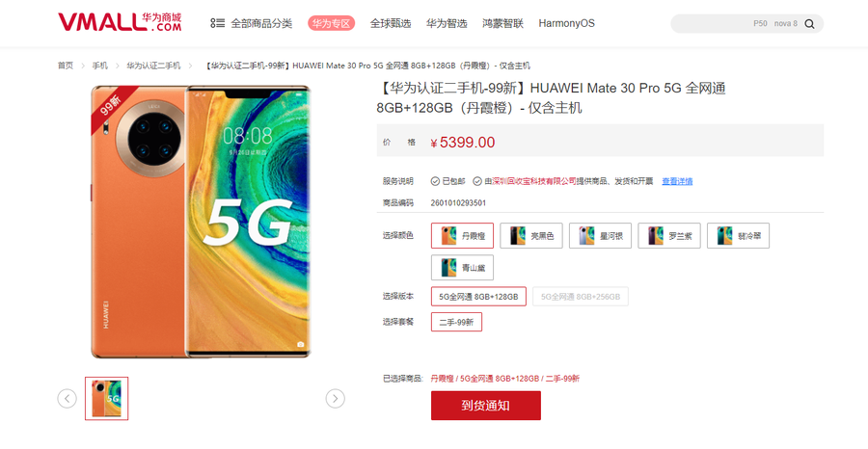Show the next product image arrow
The image size is (868, 449).
pyautogui.click(x=335, y=398)
